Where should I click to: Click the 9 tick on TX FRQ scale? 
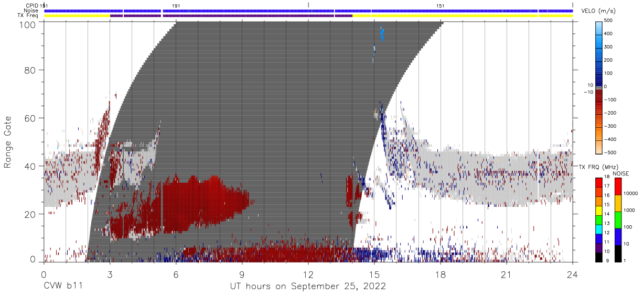click(608, 261)
